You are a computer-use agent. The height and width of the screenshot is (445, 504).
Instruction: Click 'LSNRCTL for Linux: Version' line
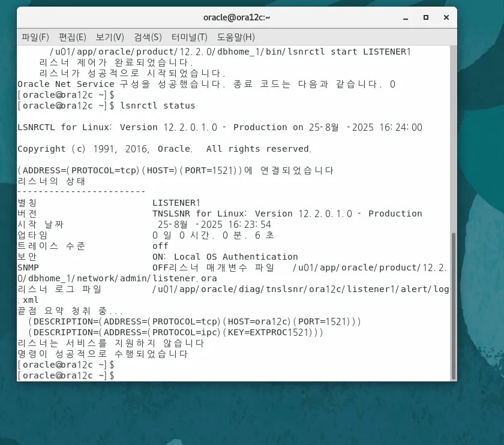point(220,127)
